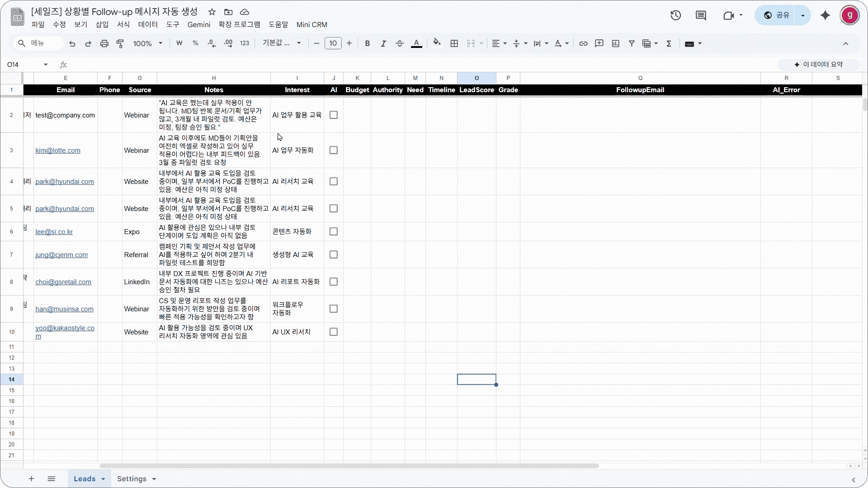
Task: Open the functions menu via the Σ icon
Action: point(669,43)
